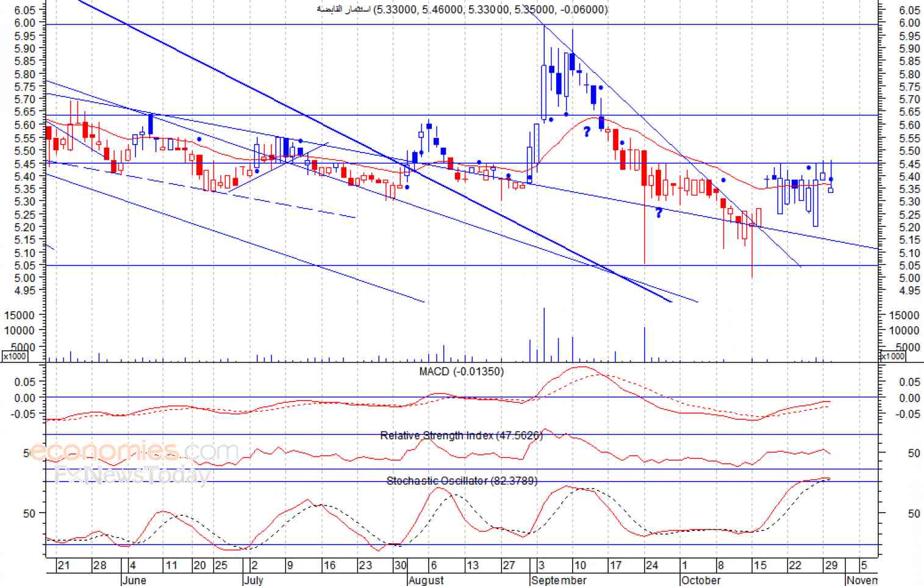The image size is (924, 586).
Task: Click the 50 label on the left Stochastic scale
Action: (x=29, y=513)
